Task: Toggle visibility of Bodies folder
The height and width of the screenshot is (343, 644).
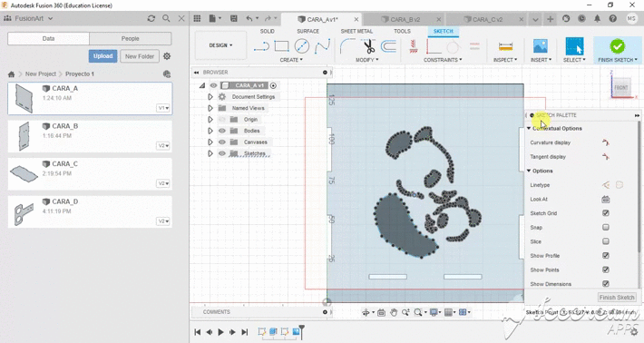Action: (x=222, y=131)
